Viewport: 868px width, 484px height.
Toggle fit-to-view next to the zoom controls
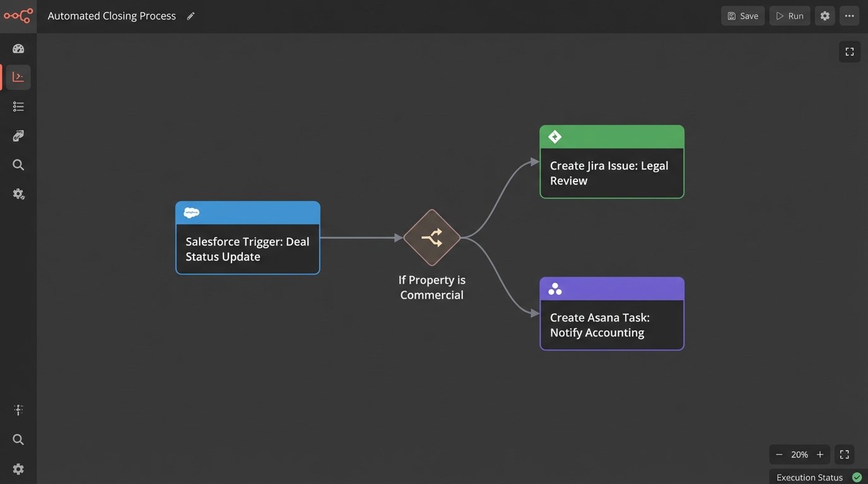tap(844, 454)
